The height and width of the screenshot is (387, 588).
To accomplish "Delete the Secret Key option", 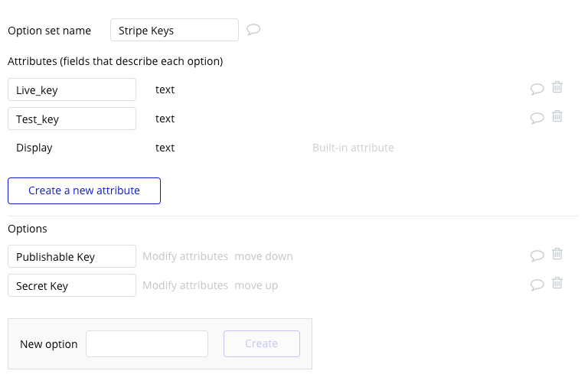I will coord(557,283).
